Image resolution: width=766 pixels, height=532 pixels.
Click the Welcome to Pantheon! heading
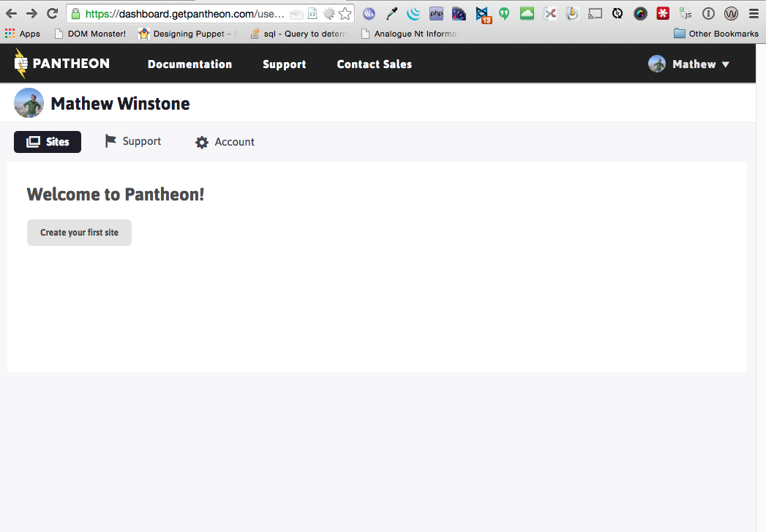coord(116,195)
